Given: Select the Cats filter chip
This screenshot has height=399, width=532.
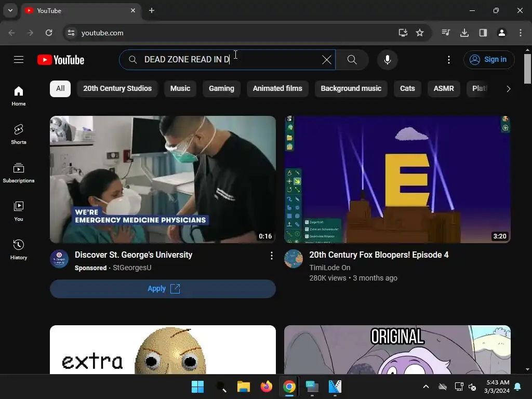Looking at the screenshot, I should point(407,88).
